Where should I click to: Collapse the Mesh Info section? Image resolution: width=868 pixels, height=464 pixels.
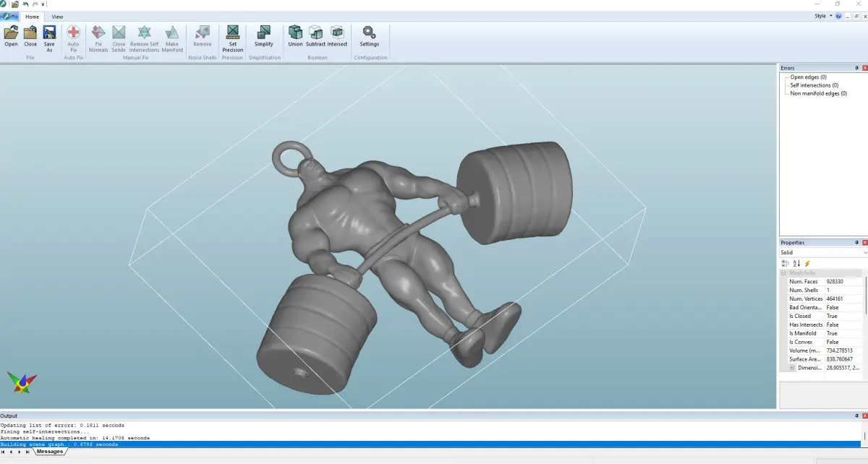pos(783,273)
